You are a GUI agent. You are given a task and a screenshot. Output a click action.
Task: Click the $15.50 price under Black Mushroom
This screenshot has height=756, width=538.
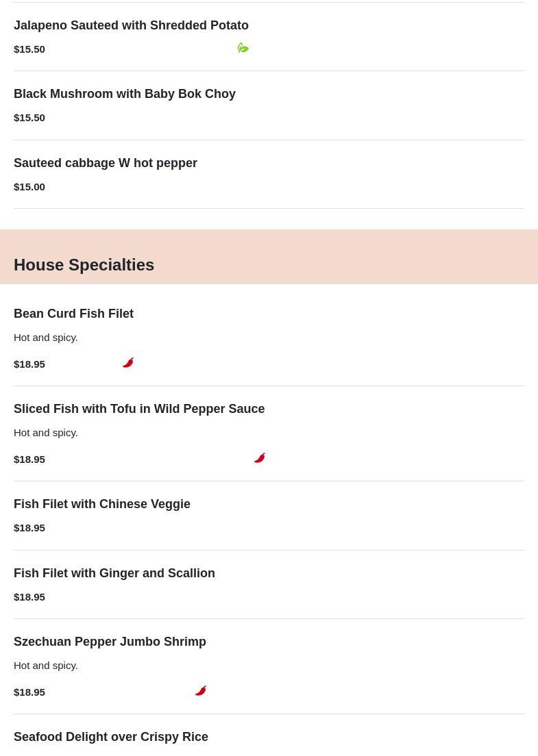29,118
